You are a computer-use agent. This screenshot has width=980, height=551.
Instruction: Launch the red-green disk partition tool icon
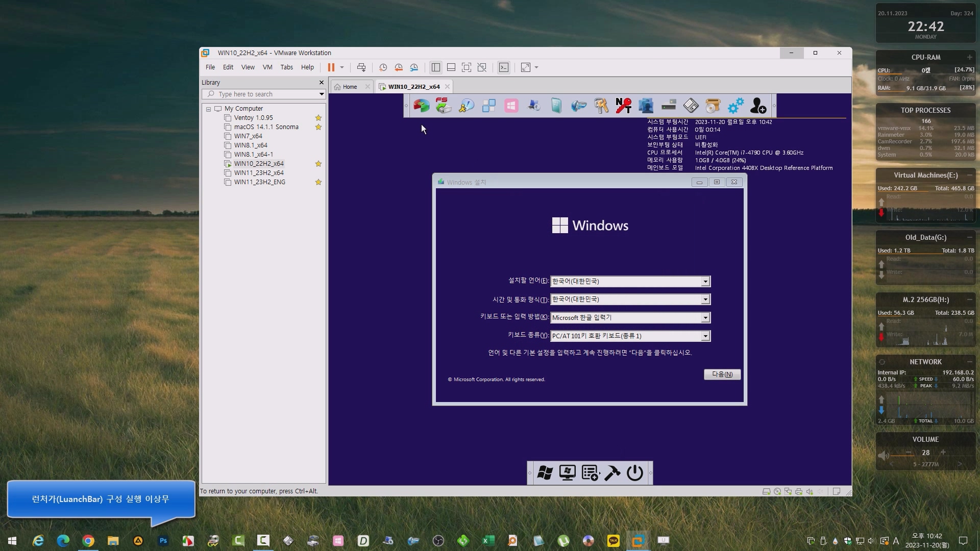point(422,106)
